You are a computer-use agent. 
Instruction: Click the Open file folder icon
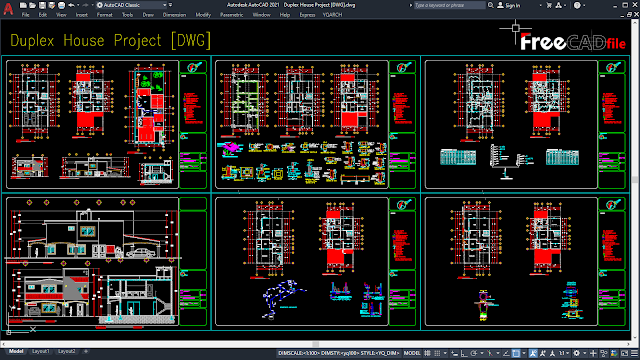33,5
